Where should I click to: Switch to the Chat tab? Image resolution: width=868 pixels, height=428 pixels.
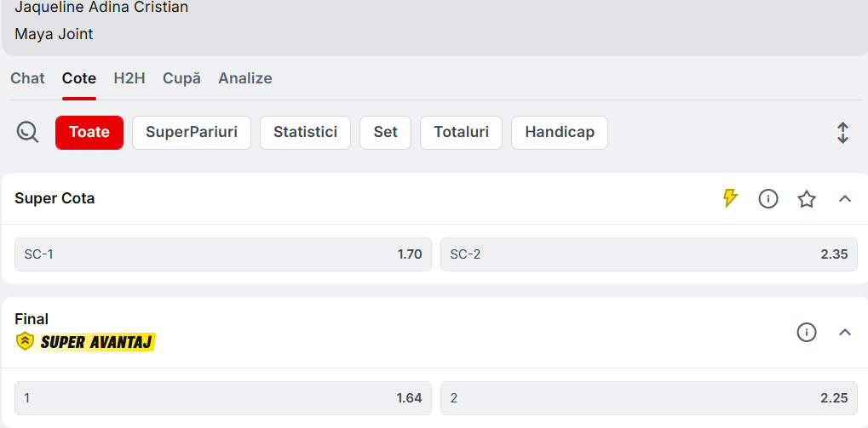27,78
